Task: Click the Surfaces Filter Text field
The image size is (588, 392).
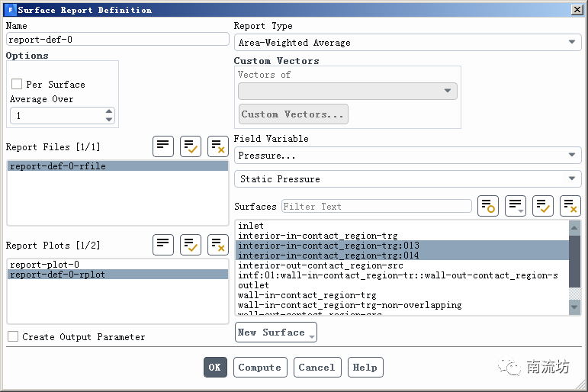Action: [376, 207]
